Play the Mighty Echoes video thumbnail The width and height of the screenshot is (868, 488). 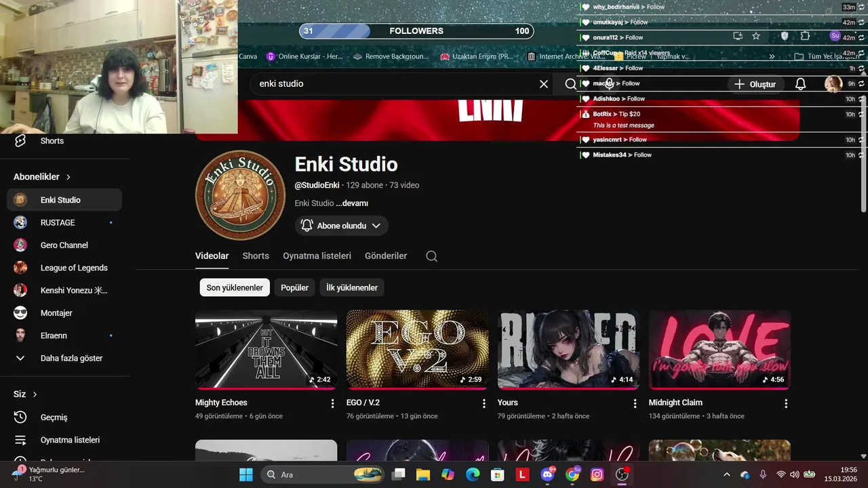[266, 350]
